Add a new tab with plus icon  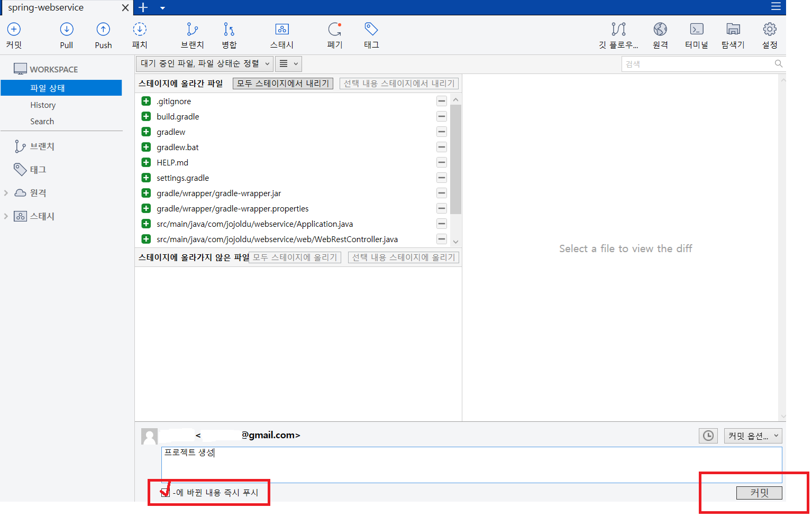(143, 7)
